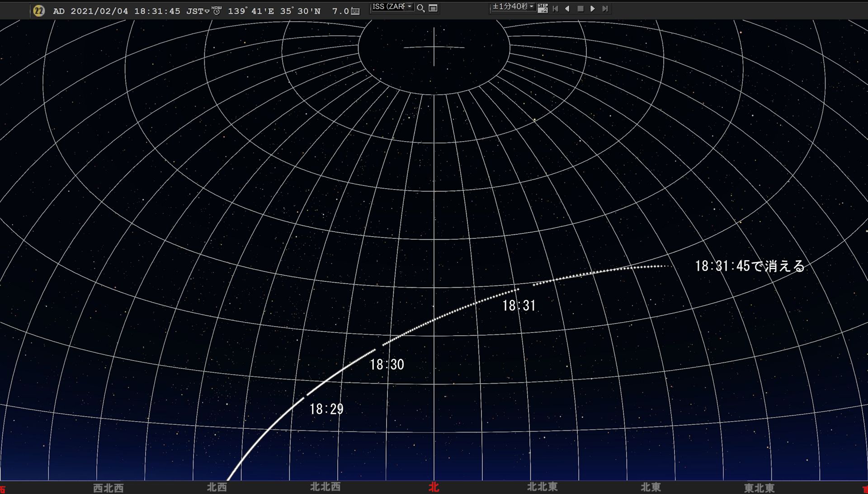Image resolution: width=868 pixels, height=494 pixels.
Task: Open the object list icon beside search
Action: pos(433,8)
